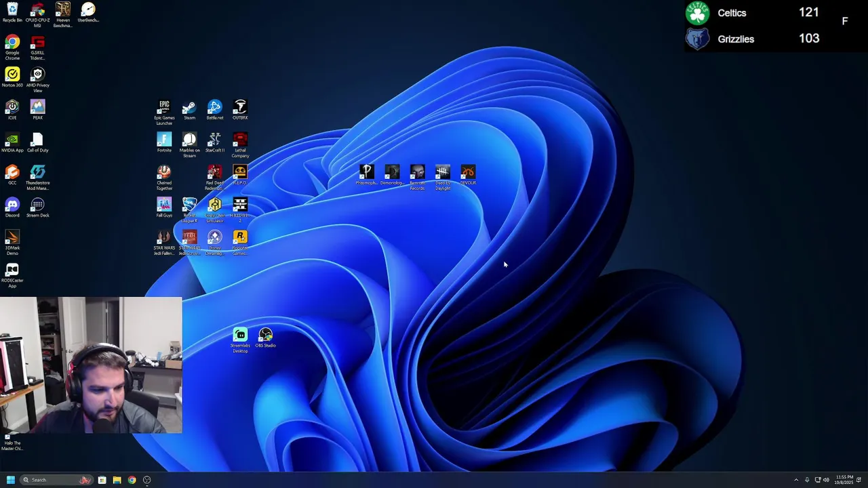Image resolution: width=868 pixels, height=488 pixels.
Task: Launch Google Chrome from desktop
Action: click(12, 47)
